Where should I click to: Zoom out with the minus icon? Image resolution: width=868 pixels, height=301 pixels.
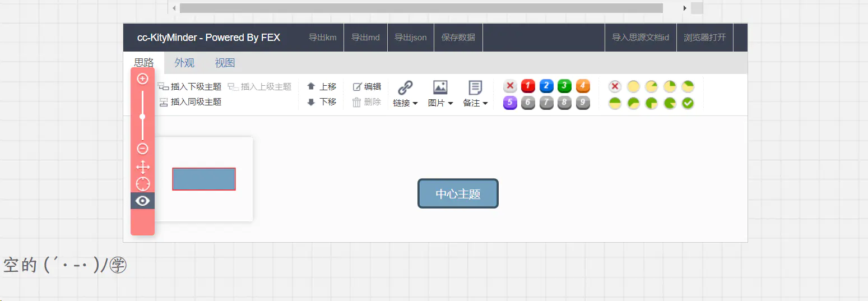(x=142, y=149)
